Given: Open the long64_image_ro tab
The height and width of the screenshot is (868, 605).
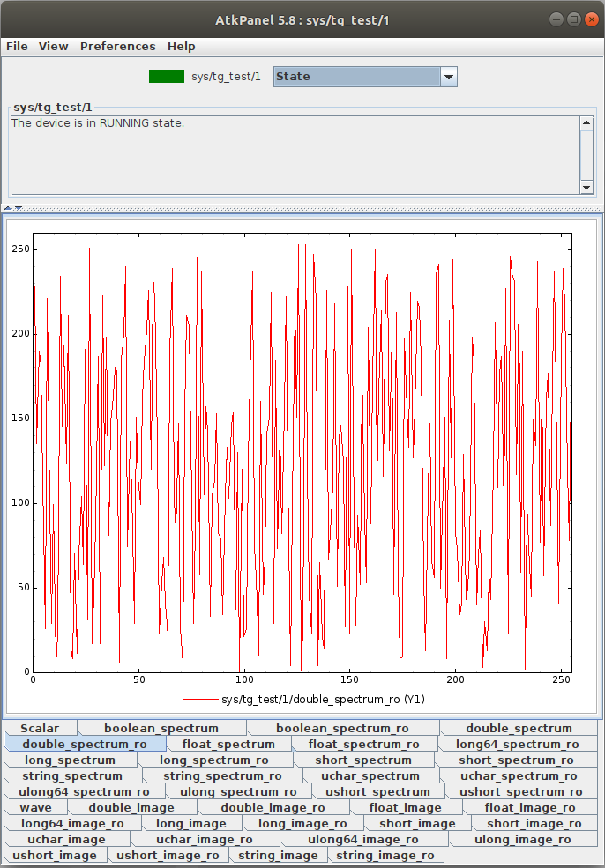Looking at the screenshot, I should point(72,824).
